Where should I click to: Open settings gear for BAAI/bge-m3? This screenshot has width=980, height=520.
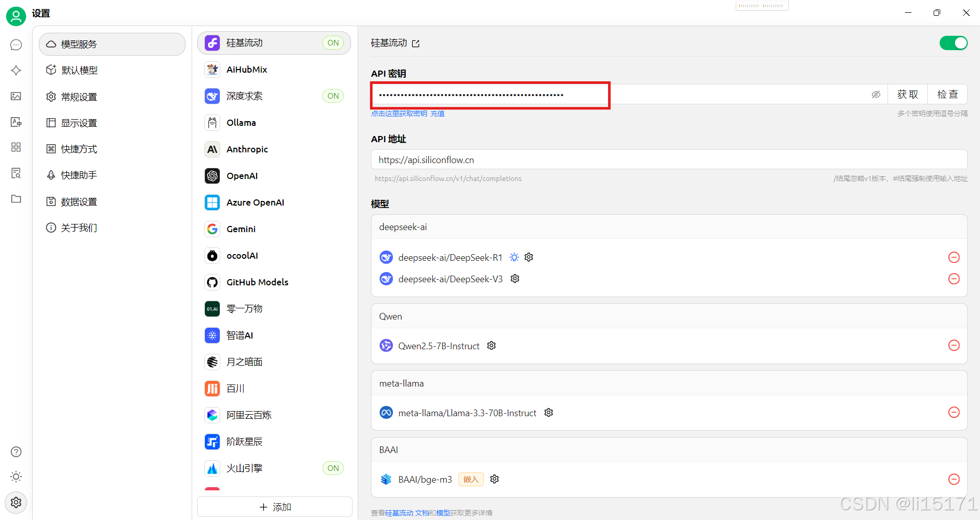[495, 479]
